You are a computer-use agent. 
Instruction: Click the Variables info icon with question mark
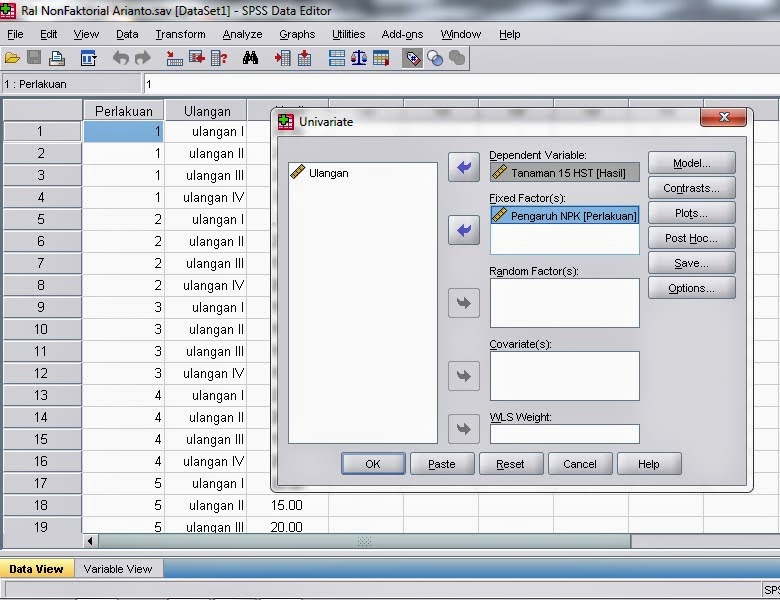click(x=219, y=58)
